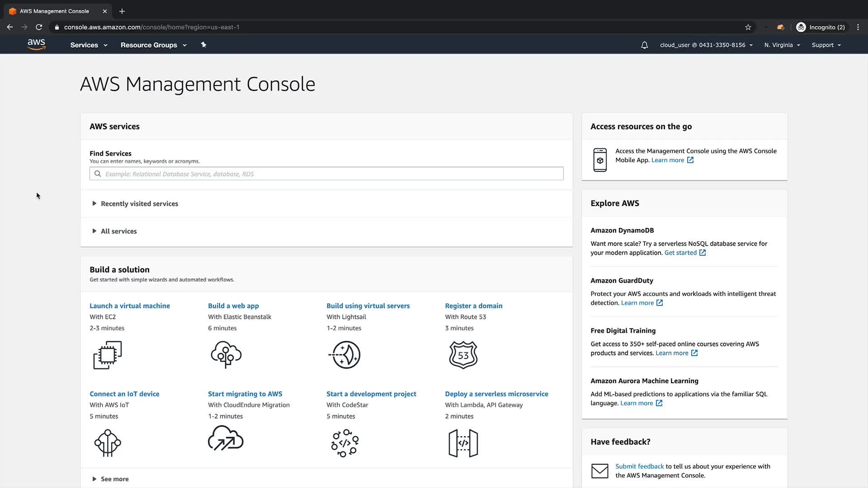The width and height of the screenshot is (868, 488).
Task: Click the CodeStar development project icon
Action: [344, 443]
